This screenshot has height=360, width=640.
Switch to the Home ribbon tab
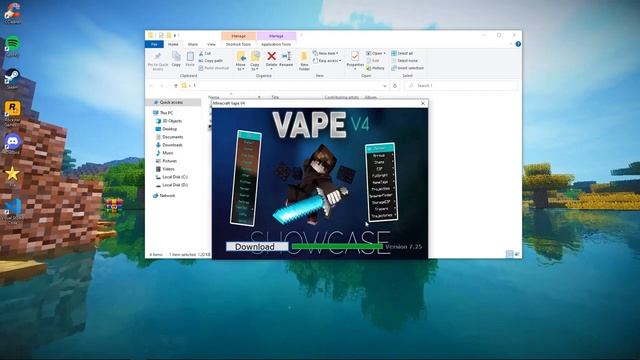(173, 44)
